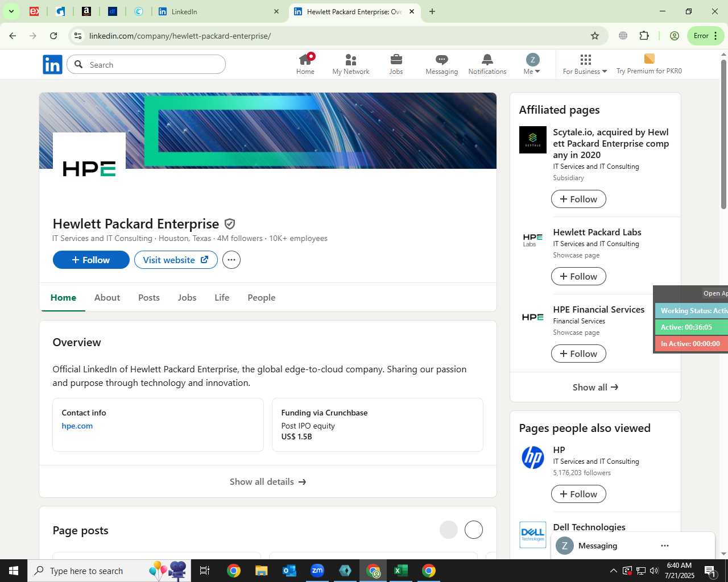Switch to the About tab
This screenshot has height=582, width=728.
pos(107,298)
